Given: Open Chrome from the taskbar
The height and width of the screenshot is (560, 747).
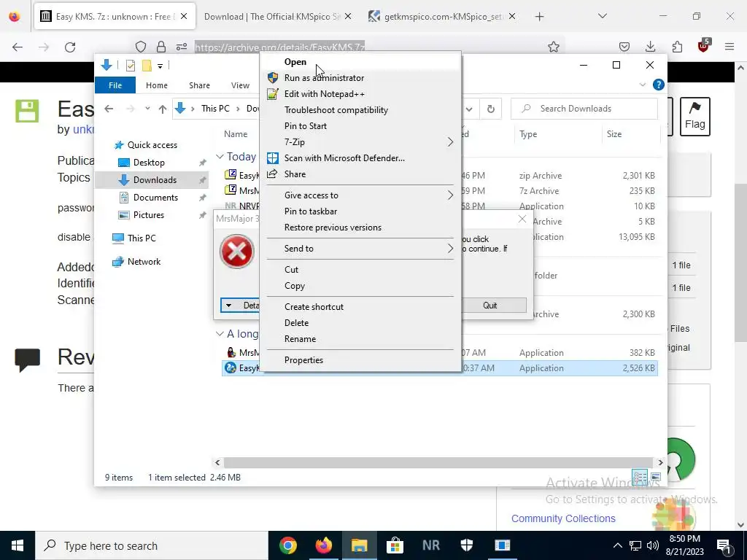Looking at the screenshot, I should click(288, 545).
